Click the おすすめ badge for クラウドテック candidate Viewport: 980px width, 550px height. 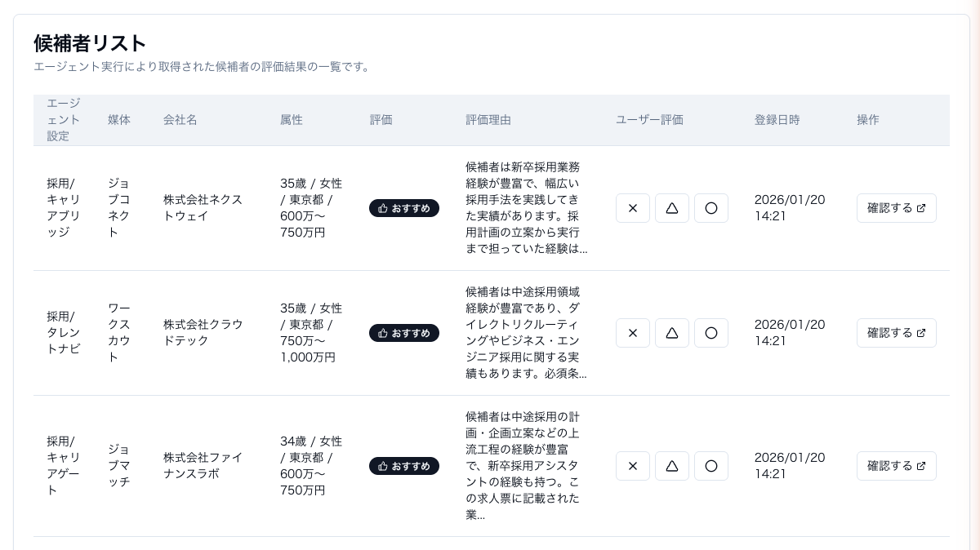(x=404, y=333)
